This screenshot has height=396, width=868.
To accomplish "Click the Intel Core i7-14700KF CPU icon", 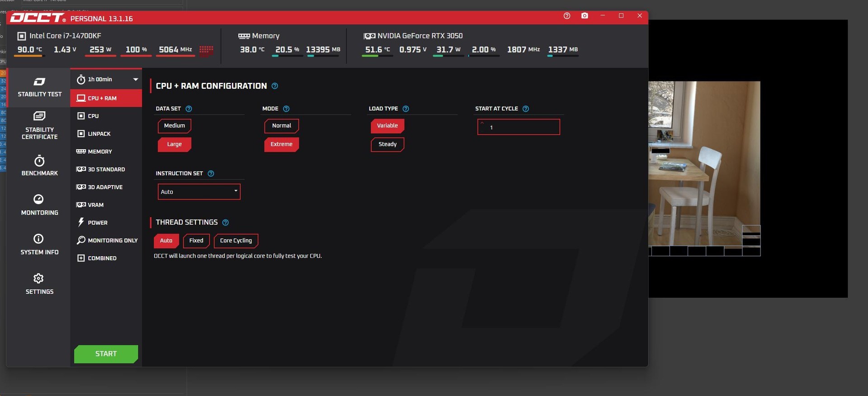I will pos(21,36).
